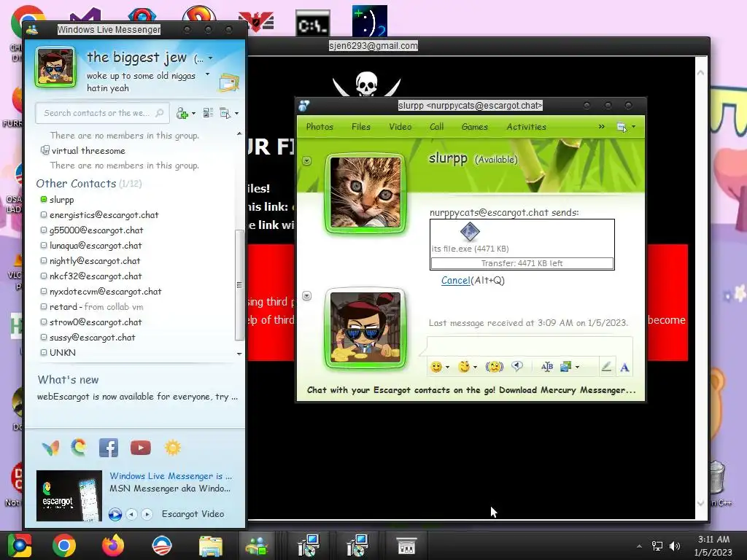Viewport: 747px width, 560px height.
Task: Play the Escargot Video
Action: [x=115, y=514]
